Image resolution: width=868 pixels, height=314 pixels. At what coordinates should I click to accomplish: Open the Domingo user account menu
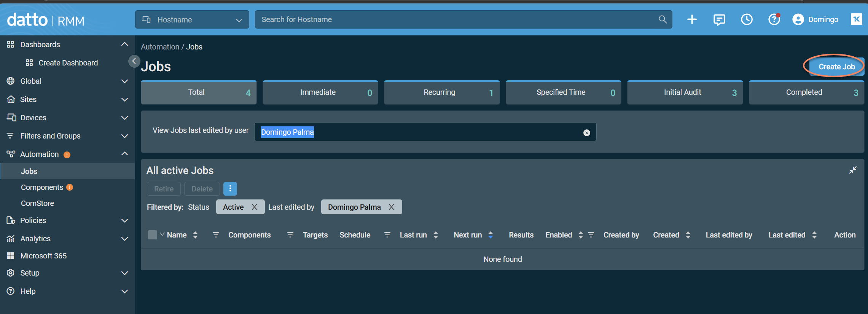pyautogui.click(x=815, y=19)
